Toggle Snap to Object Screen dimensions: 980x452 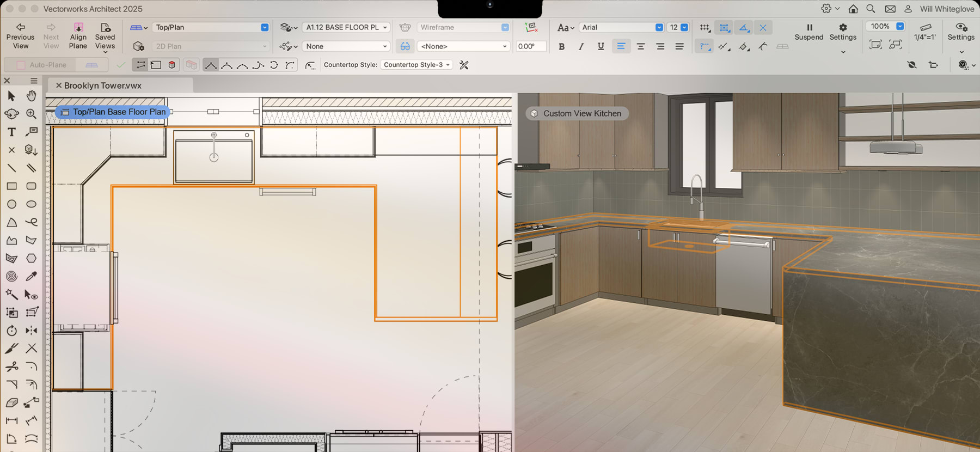tap(724, 27)
